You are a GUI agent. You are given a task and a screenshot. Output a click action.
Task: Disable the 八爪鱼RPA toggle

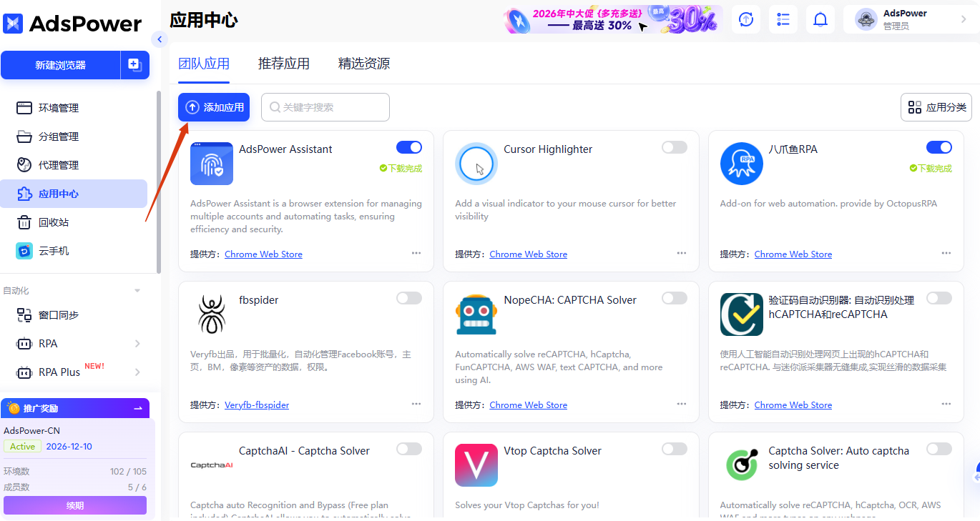(939, 147)
